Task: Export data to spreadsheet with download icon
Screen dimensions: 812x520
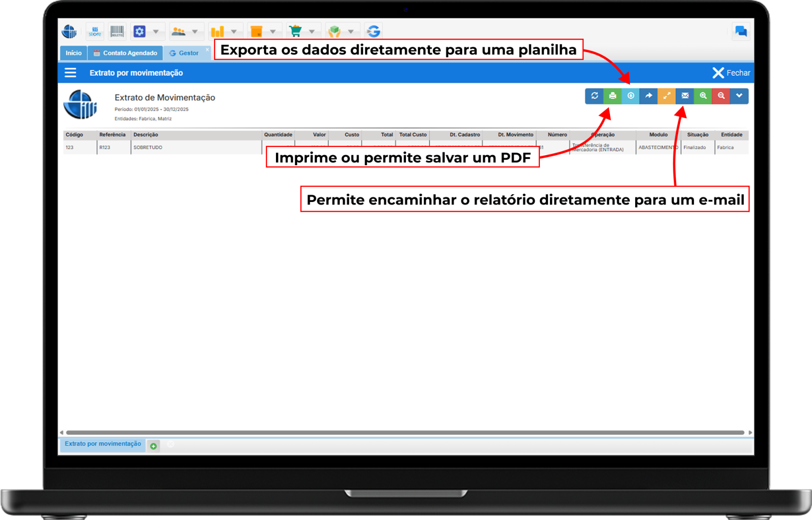Action: point(630,96)
